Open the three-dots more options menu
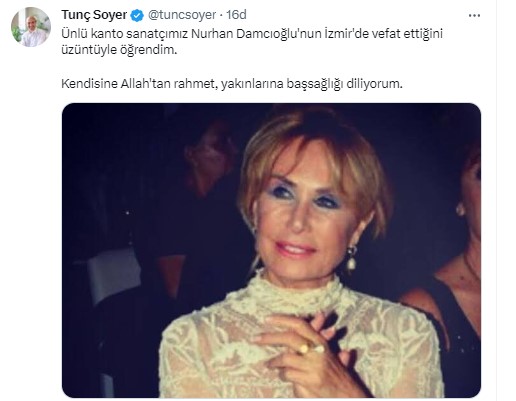 coord(474,16)
